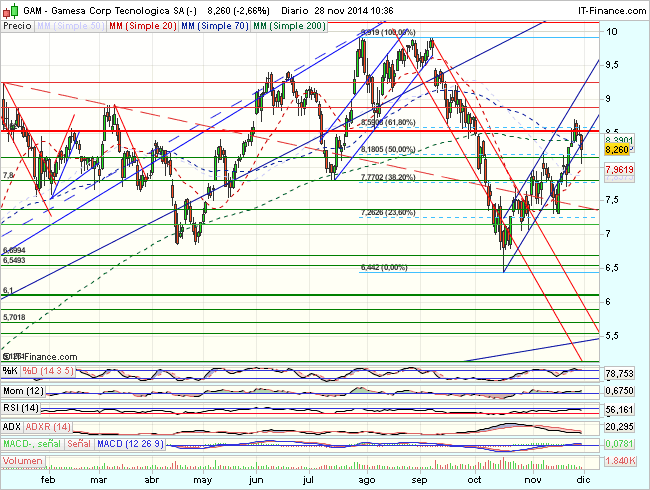This screenshot has width=650, height=490.
Task: Click the stochastic value 78,753
Action: 619,374
